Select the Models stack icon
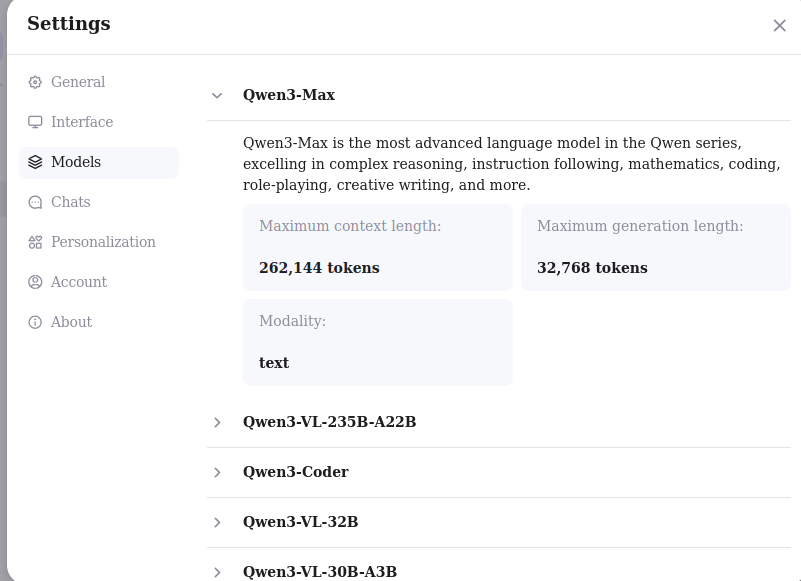801x581 pixels. click(x=35, y=162)
